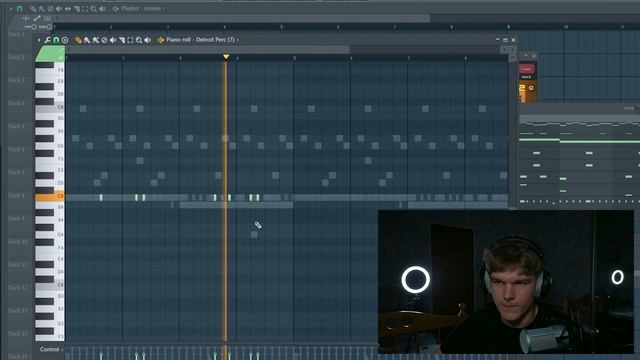Click the Track 4 label in Playlist
This screenshot has height=360, width=640.
[16, 104]
